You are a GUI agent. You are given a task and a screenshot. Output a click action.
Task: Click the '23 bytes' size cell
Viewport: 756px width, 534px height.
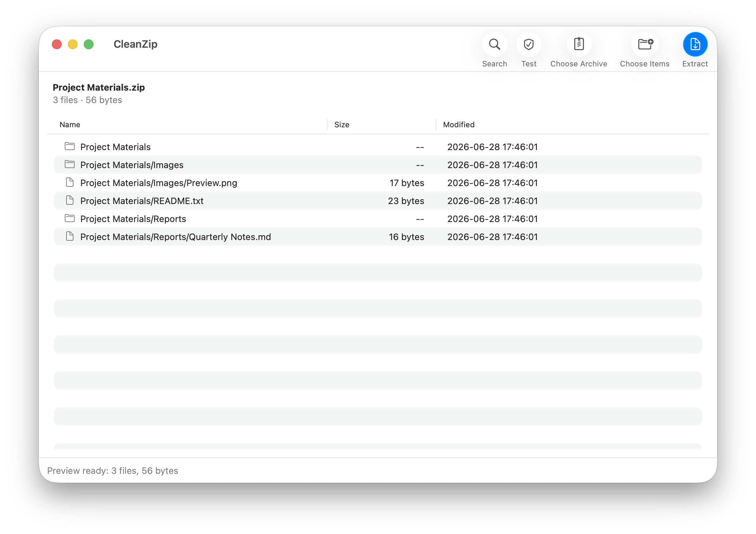406,201
